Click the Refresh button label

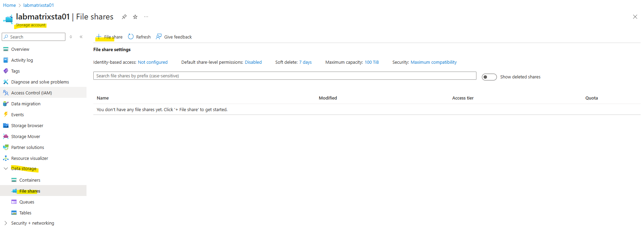tap(143, 37)
